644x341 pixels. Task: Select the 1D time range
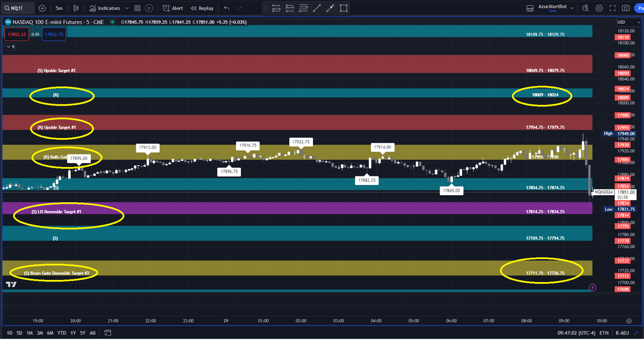10,333
